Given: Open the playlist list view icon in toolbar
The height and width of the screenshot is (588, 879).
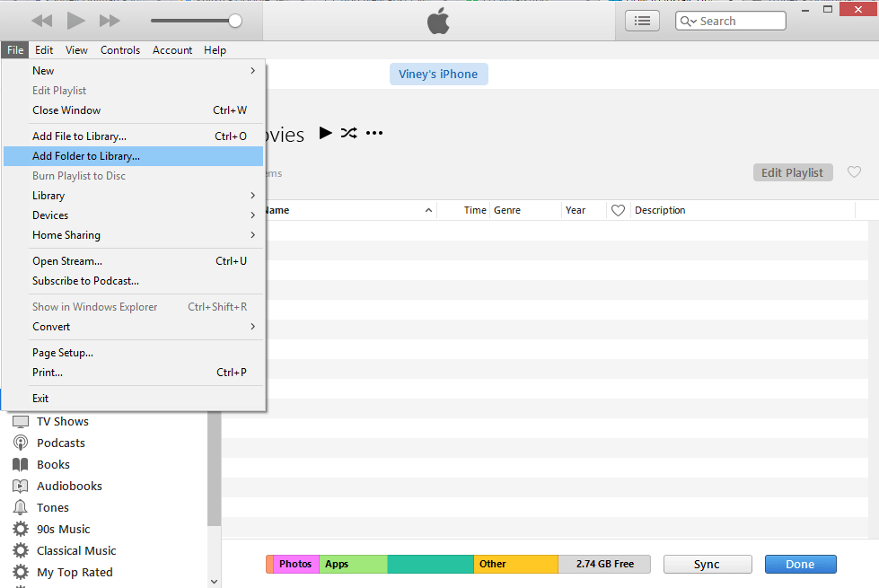Looking at the screenshot, I should [x=642, y=20].
